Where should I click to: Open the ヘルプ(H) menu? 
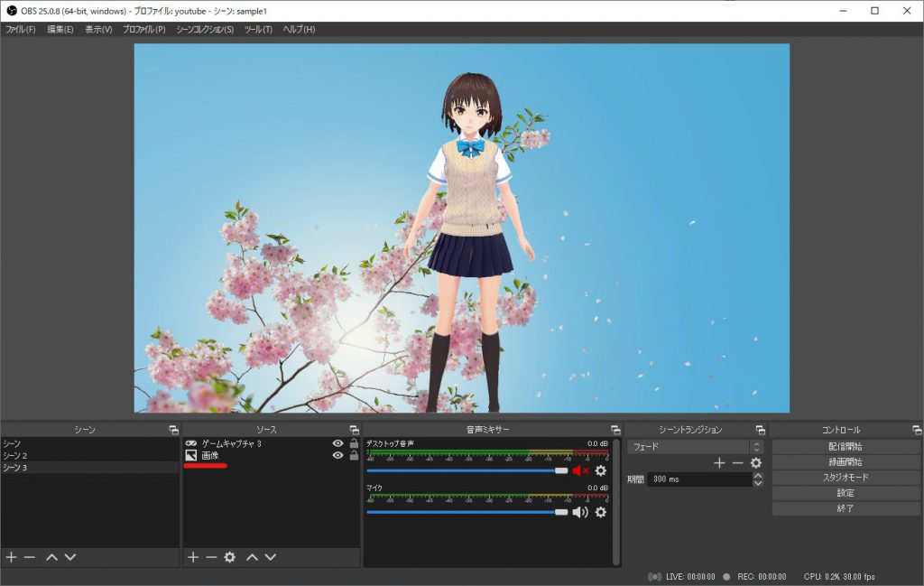click(299, 30)
